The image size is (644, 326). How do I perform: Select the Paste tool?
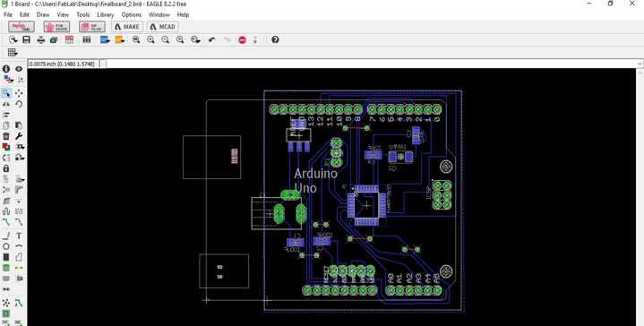(x=19, y=125)
